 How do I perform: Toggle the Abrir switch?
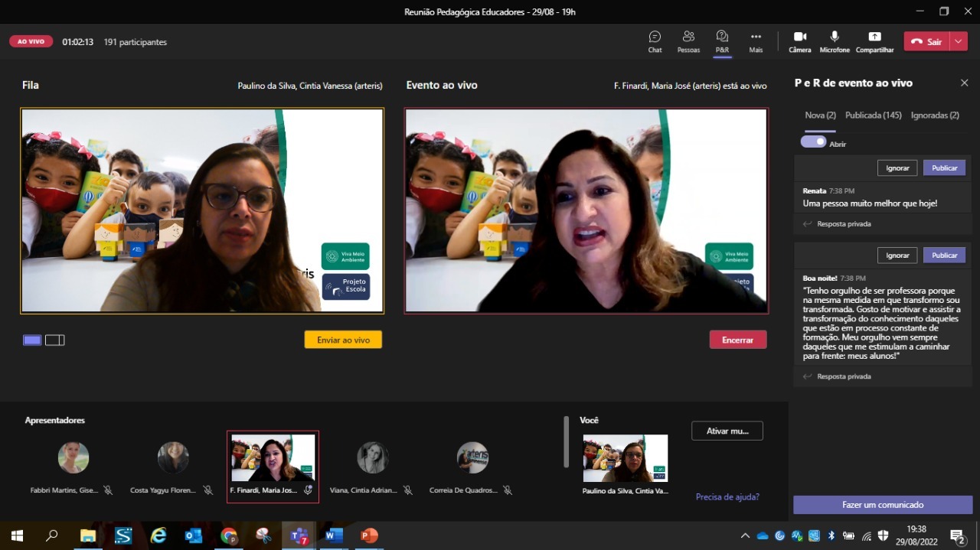point(813,142)
